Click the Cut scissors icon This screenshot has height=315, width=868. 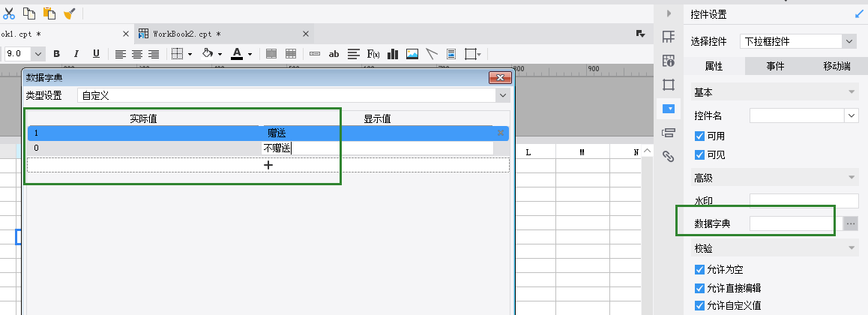tap(9, 13)
